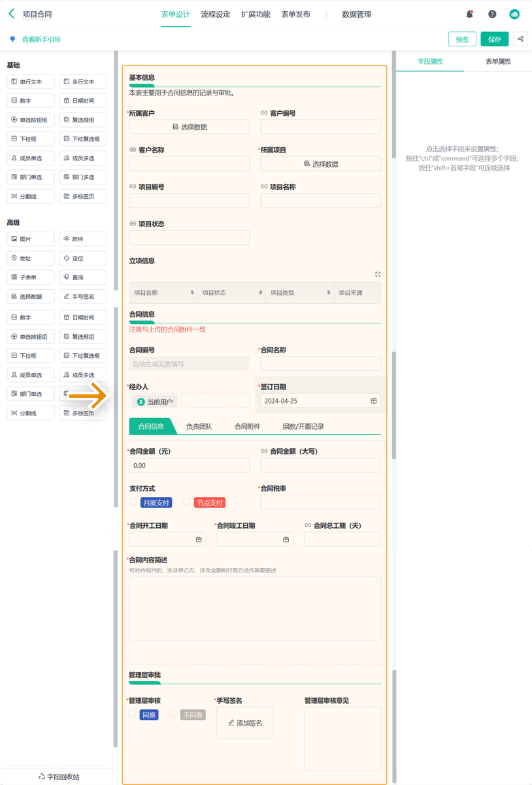Click inside the 合同名称 input field
532x785 pixels.
click(320, 363)
